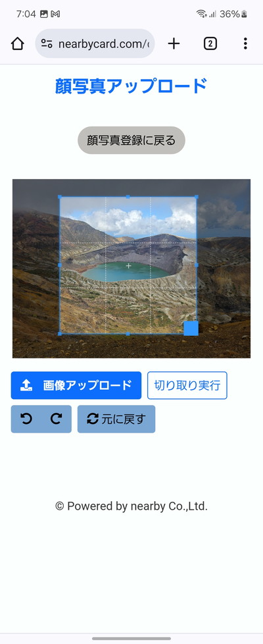Click the bottom-center crop edge handle
Screen dimensions: 263x644
coord(128,334)
